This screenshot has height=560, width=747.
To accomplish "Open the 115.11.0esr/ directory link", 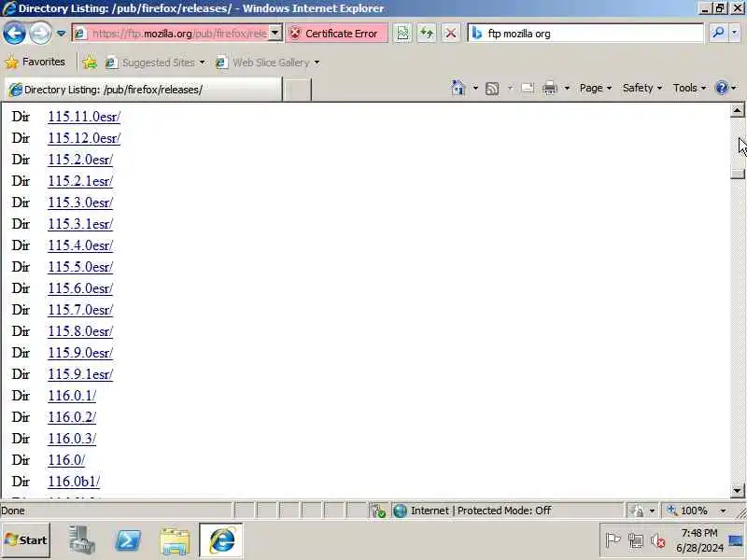I will (84, 117).
